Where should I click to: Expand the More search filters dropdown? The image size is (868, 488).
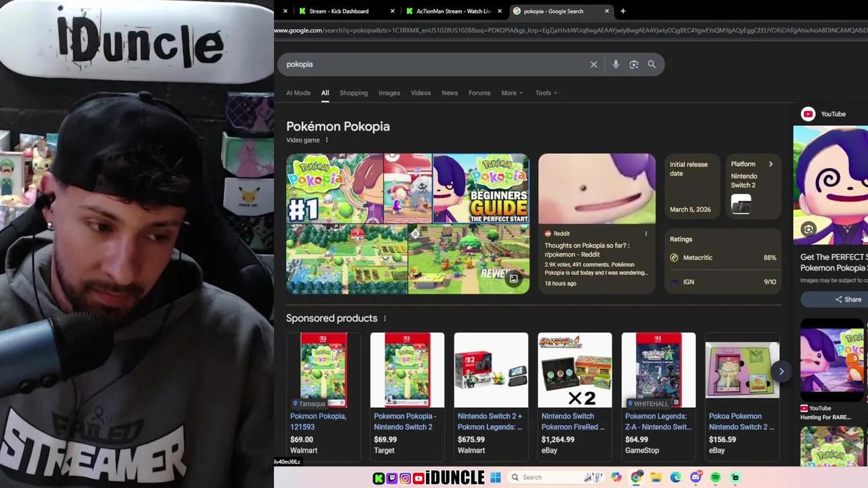[512, 93]
